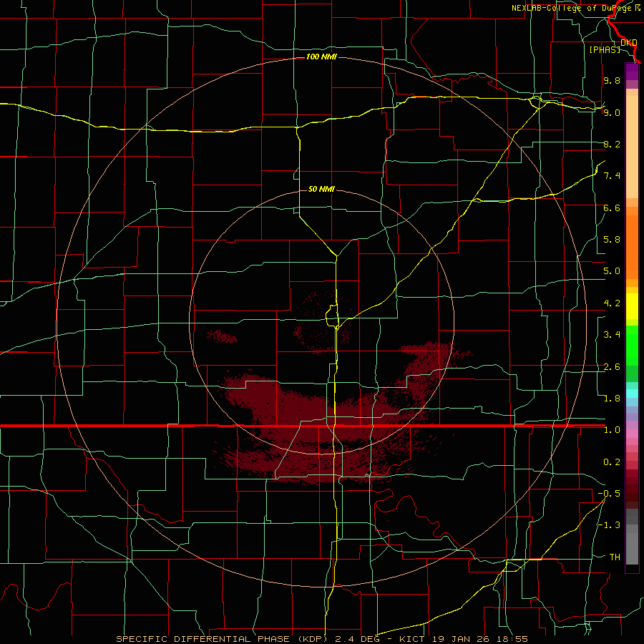644x644 pixels.
Task: Pick the yellow color bar segment
Action: tap(632, 306)
